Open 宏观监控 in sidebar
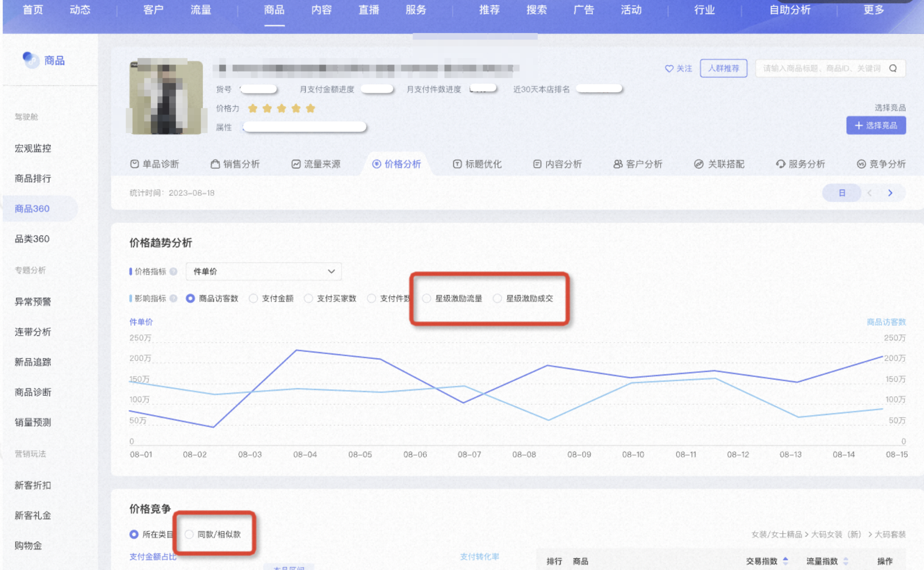The height and width of the screenshot is (570, 924). coord(33,148)
